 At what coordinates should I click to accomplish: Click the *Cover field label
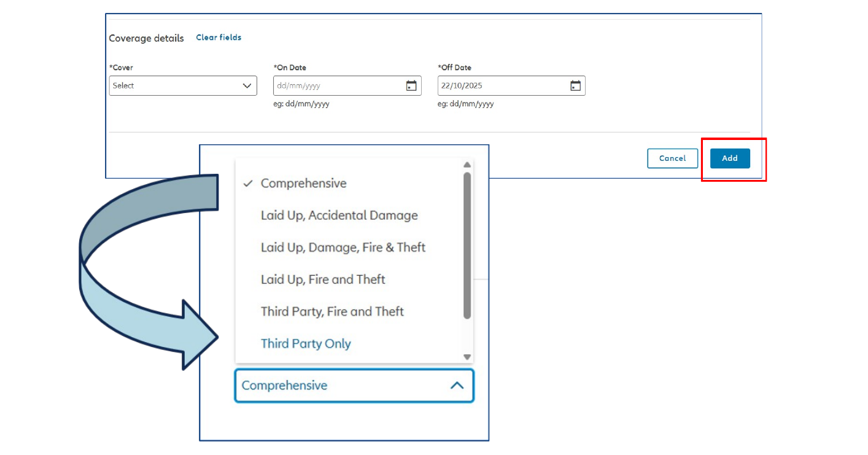click(x=121, y=68)
